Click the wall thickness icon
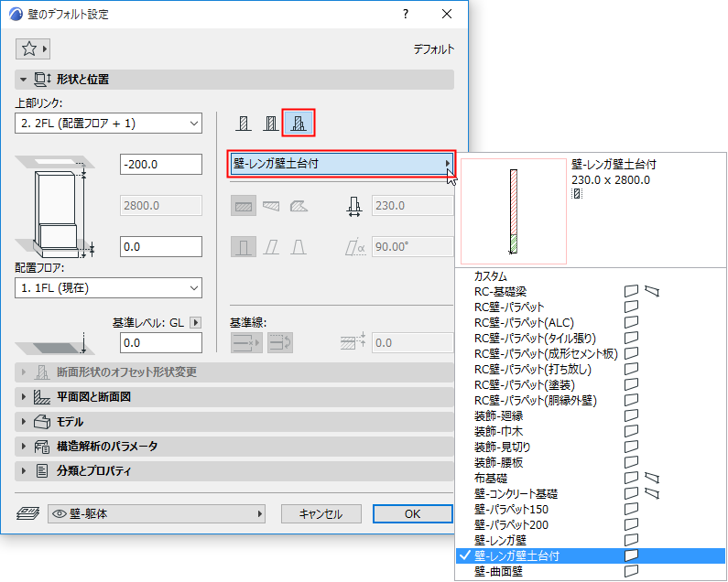 pyautogui.click(x=354, y=207)
